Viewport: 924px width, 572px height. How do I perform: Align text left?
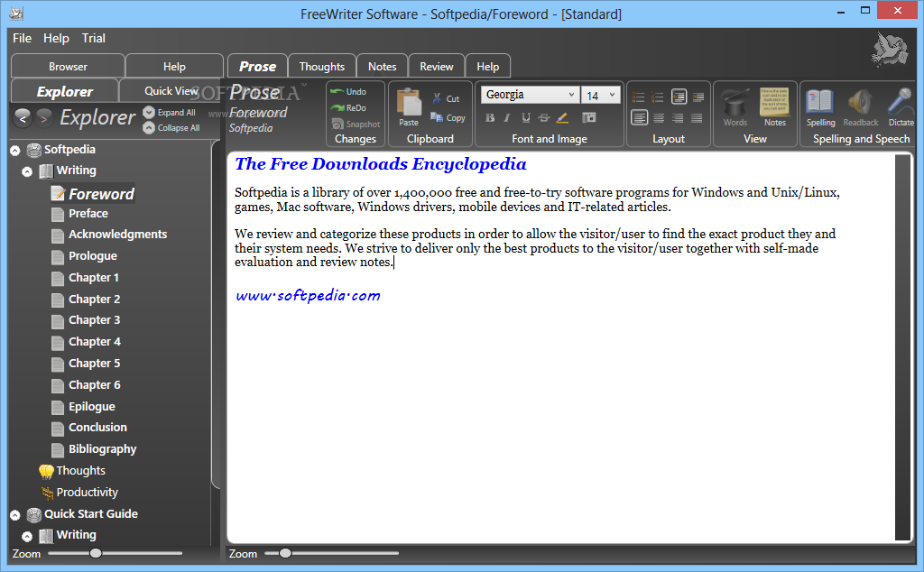[640, 118]
